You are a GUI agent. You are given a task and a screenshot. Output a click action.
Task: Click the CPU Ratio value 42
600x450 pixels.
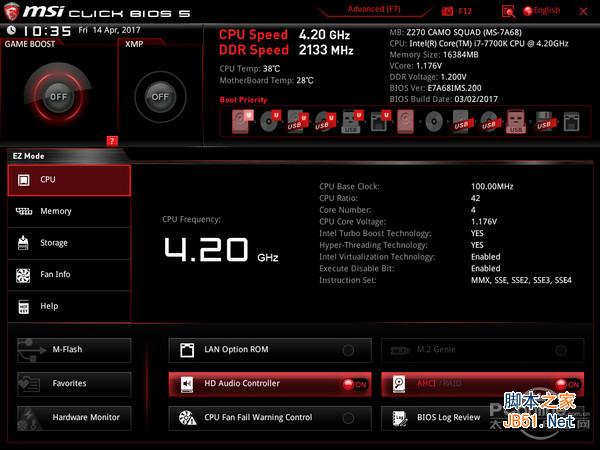point(475,198)
